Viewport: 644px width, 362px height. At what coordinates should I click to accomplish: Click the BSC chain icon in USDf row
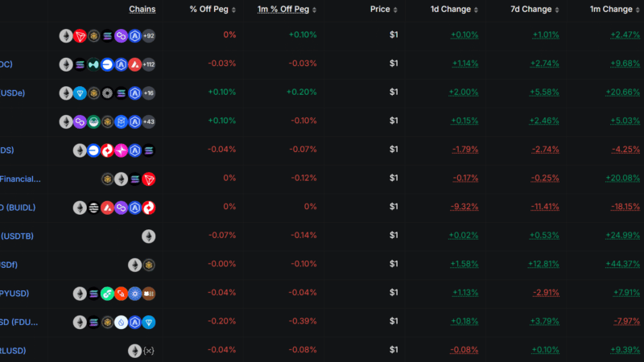pos(149,265)
